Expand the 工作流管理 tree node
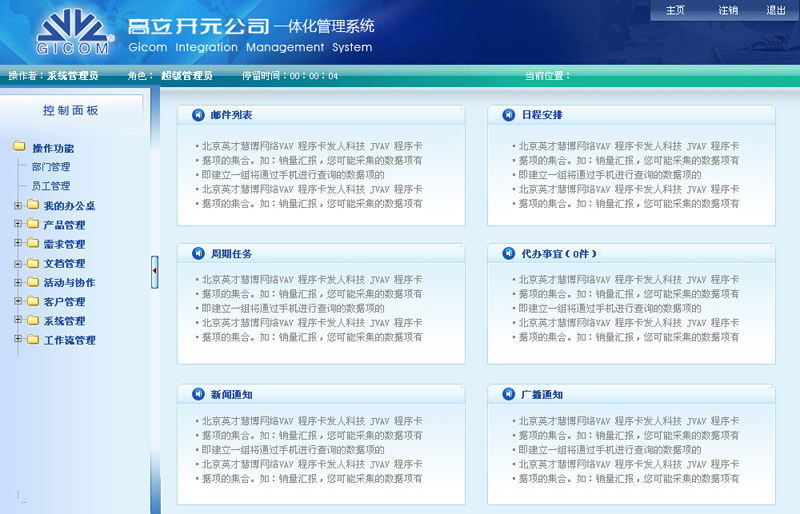Image resolution: width=800 pixels, height=514 pixels. pos(18,339)
